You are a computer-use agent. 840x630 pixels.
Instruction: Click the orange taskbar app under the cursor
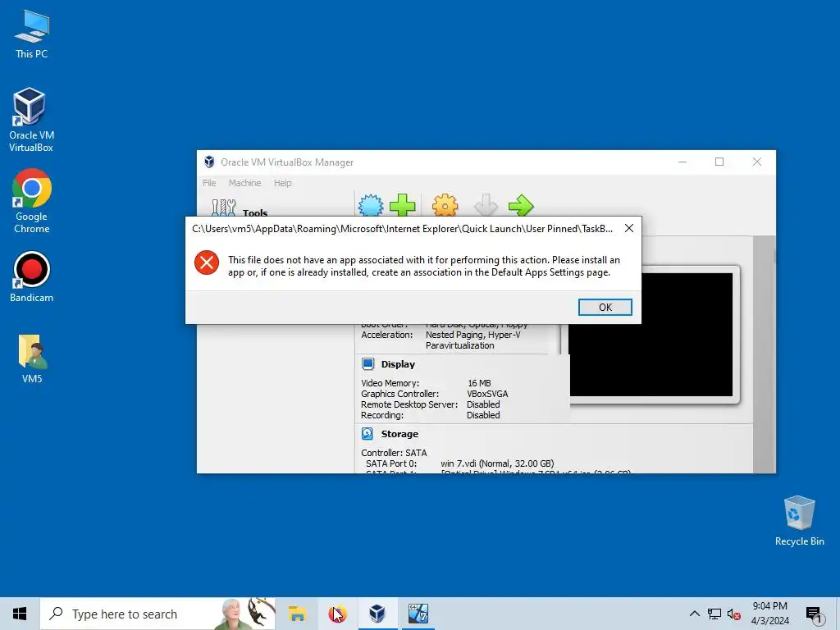[x=337, y=614]
